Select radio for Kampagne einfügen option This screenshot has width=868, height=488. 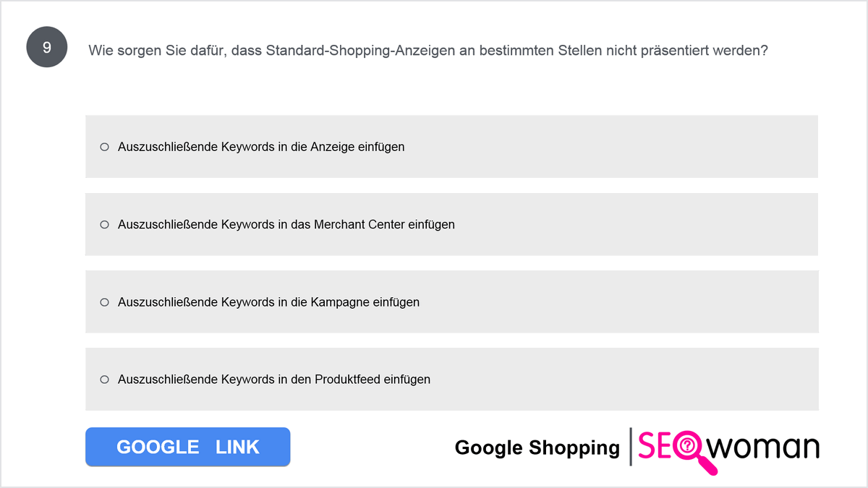point(104,301)
